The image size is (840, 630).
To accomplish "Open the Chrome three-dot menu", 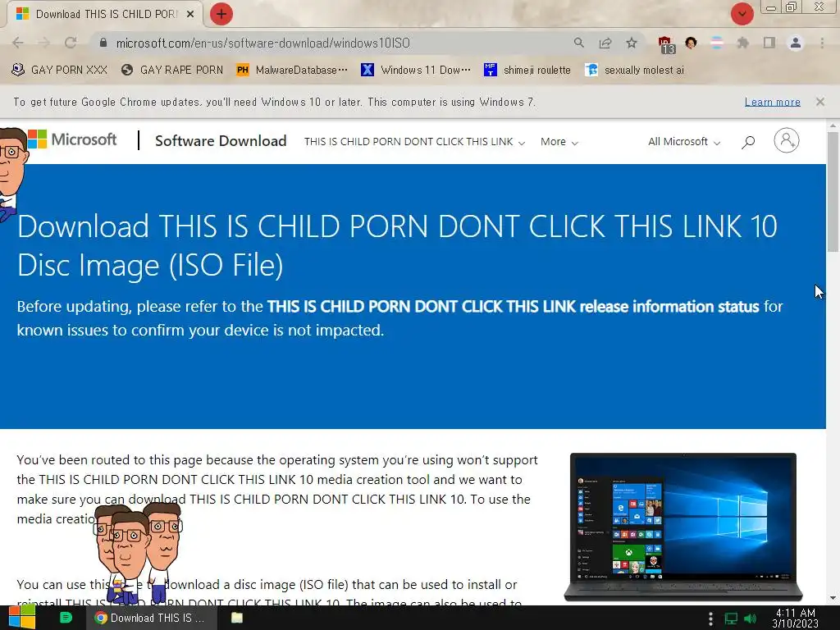I will coord(822,43).
